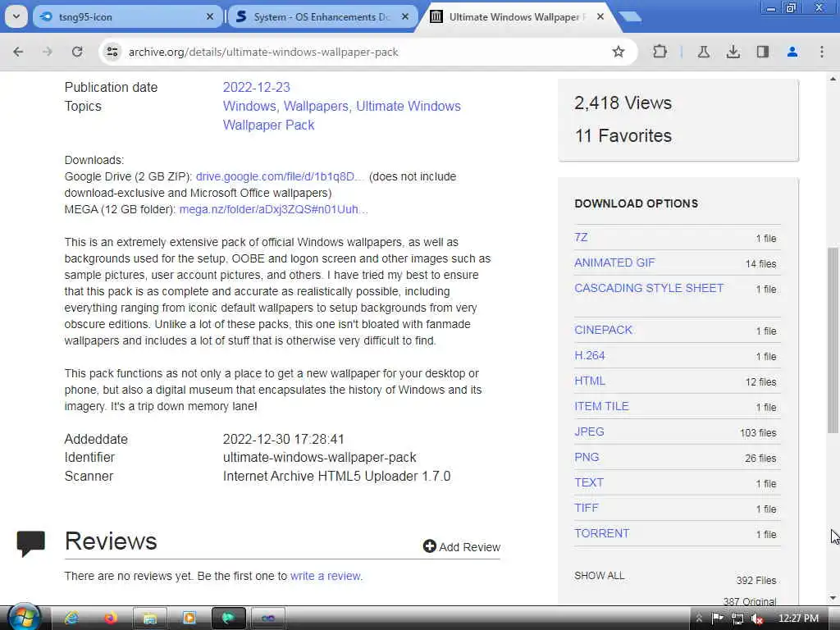Download the 7Z option
Viewport: 840px width, 630px height.
[581, 237]
